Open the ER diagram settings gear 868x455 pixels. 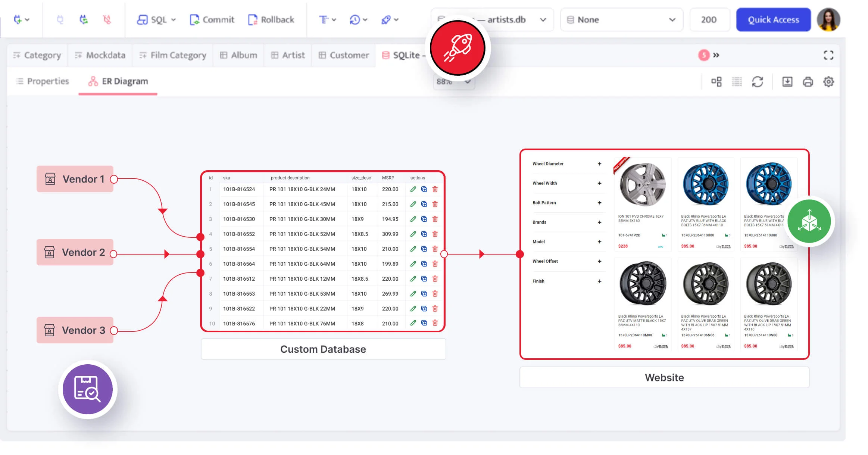828,82
